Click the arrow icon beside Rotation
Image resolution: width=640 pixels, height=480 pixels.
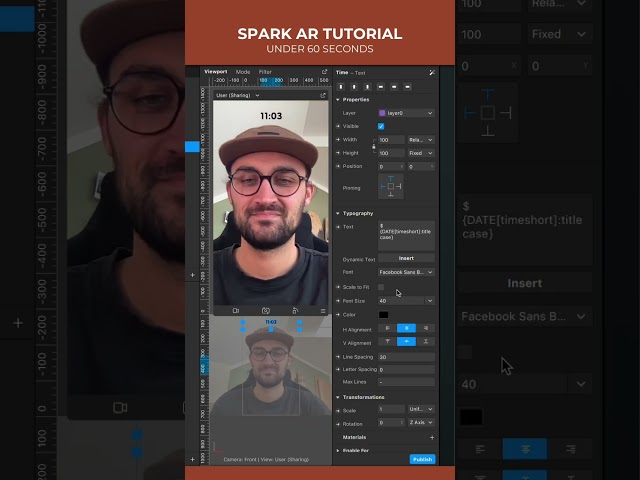coord(338,424)
